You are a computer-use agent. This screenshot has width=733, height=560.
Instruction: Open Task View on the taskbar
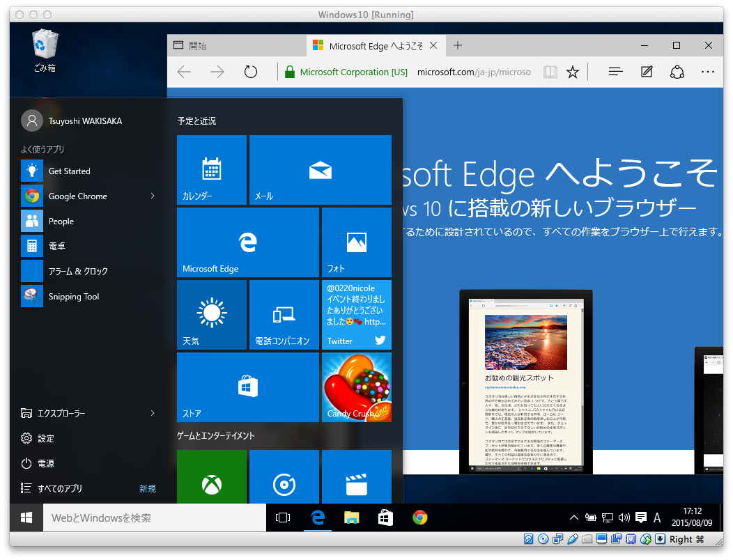coord(283,518)
